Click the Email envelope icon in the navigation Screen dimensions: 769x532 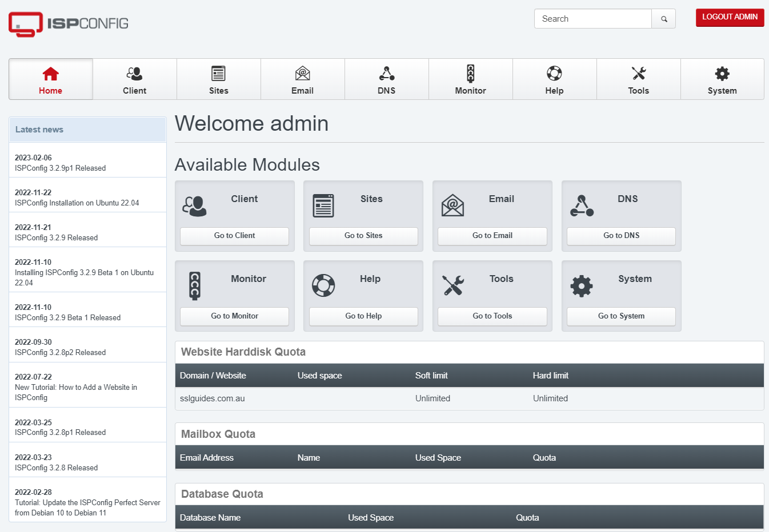pos(302,73)
